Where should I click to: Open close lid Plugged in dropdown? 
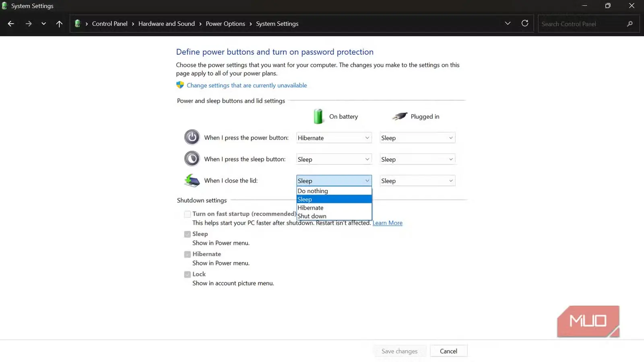pyautogui.click(x=417, y=181)
